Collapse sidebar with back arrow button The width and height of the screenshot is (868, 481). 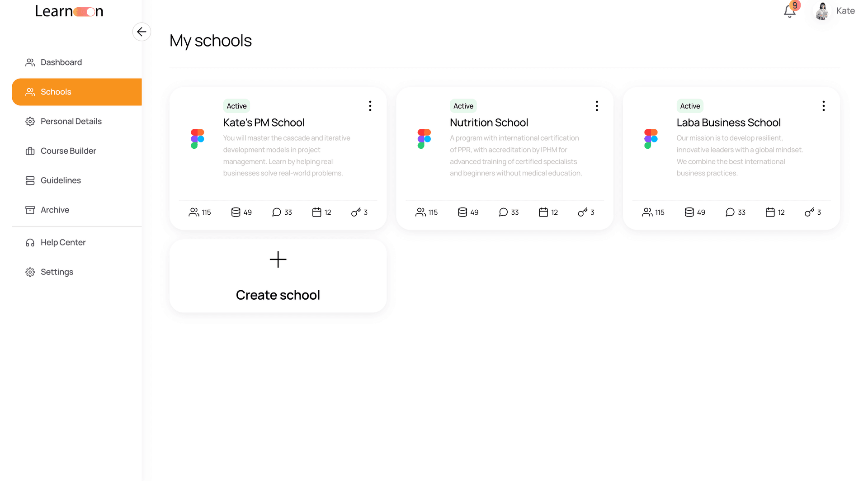click(x=142, y=32)
